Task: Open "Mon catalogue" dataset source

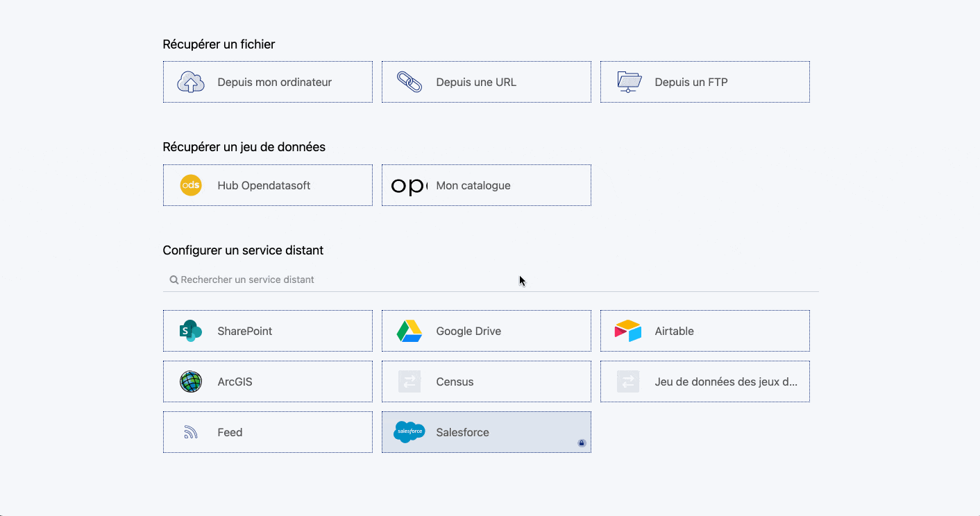Action: pos(473,185)
